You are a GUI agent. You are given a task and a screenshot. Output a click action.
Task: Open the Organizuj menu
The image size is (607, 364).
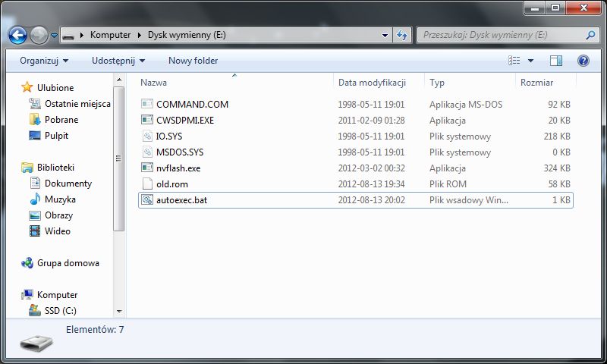point(44,61)
